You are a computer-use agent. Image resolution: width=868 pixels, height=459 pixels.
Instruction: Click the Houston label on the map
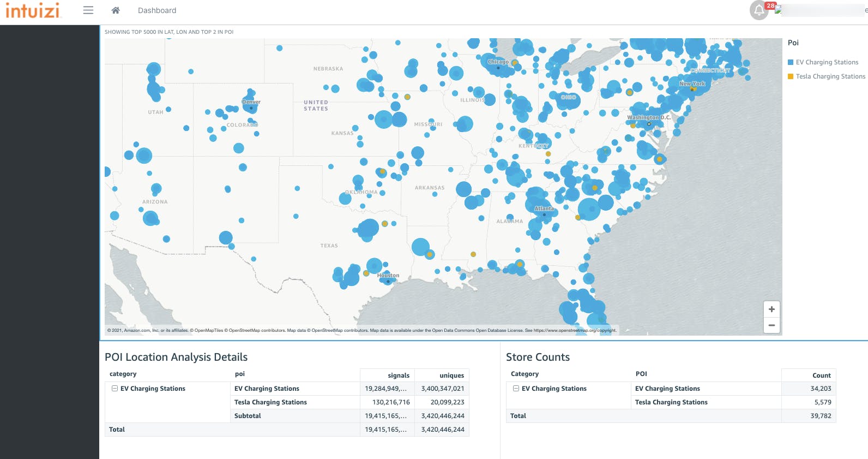tap(388, 276)
